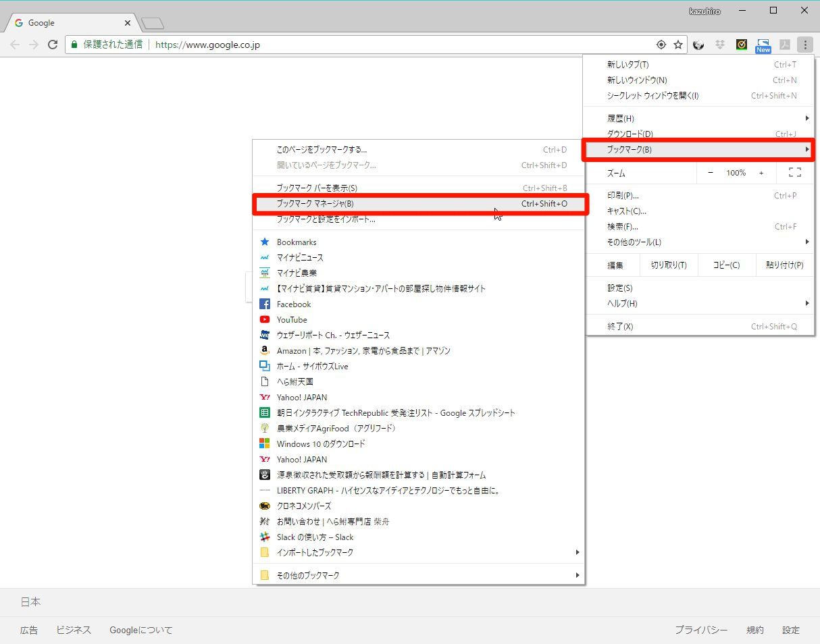The width and height of the screenshot is (820, 644).
Task: Open the three-dot Chrome menu button
Action: click(x=804, y=45)
